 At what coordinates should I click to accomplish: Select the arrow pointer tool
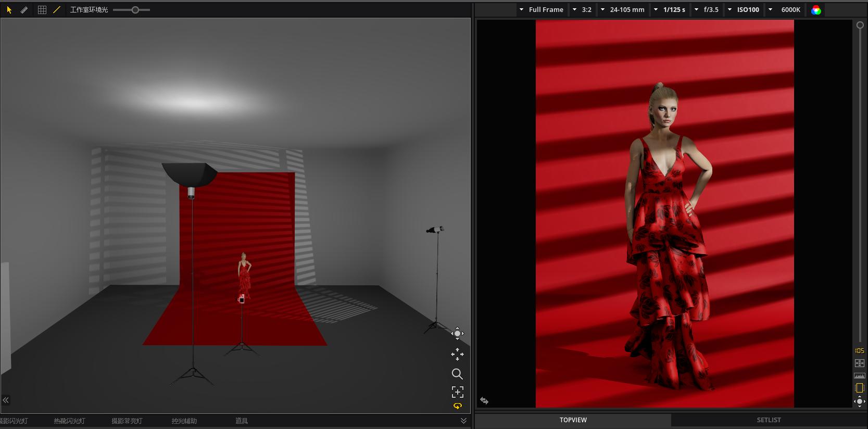[x=9, y=10]
